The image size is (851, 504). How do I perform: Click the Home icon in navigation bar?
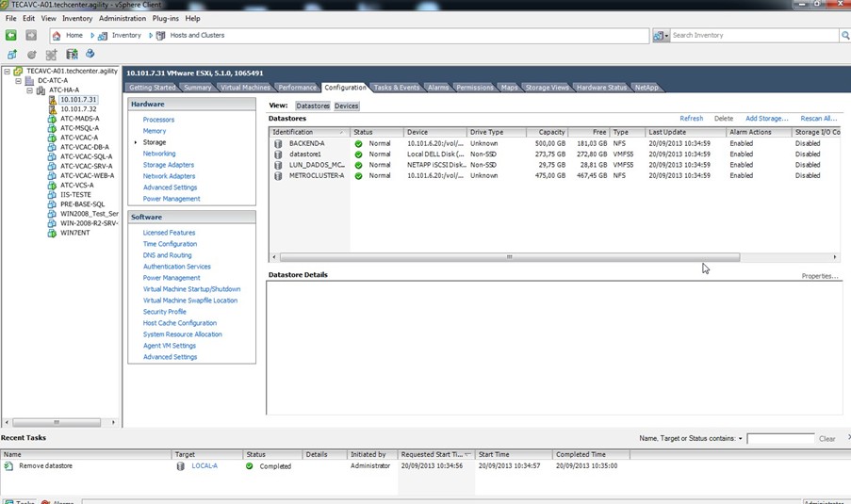pos(57,36)
